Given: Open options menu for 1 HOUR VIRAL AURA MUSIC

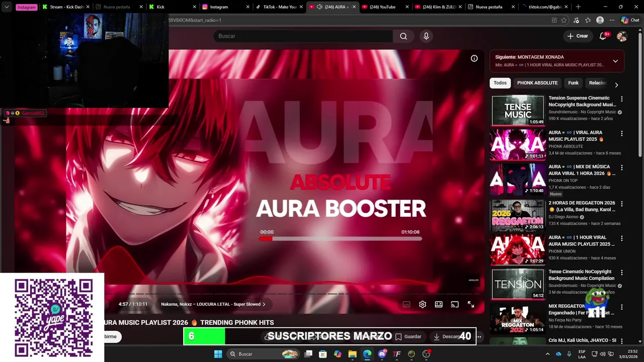Looking at the screenshot, I should 622,238.
